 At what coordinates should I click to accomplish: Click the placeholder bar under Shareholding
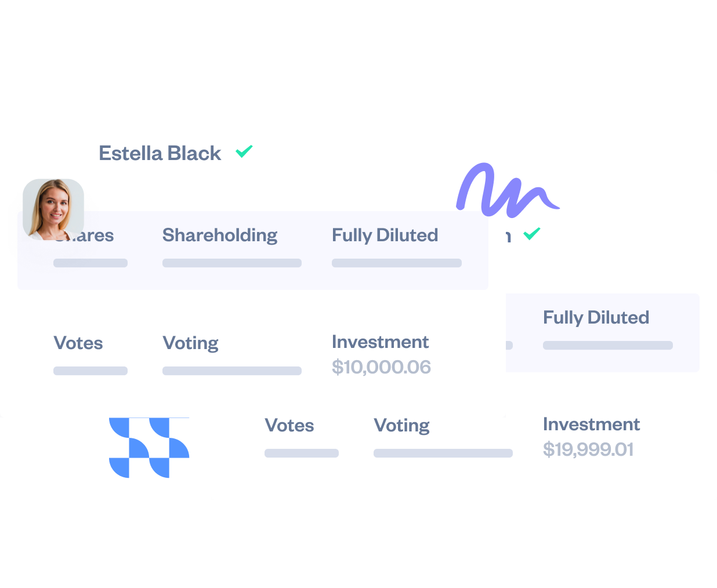tap(232, 263)
